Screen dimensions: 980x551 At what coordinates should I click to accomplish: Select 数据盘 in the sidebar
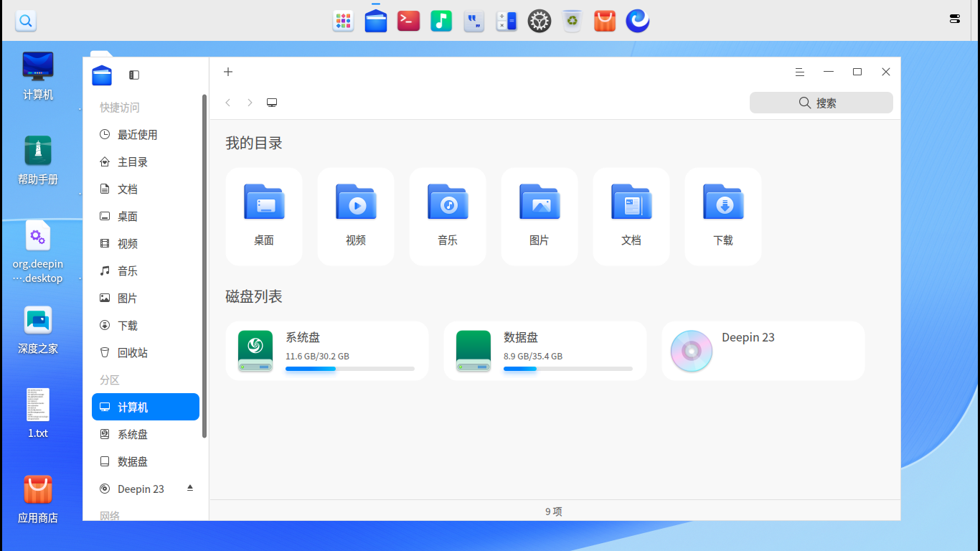point(146,462)
